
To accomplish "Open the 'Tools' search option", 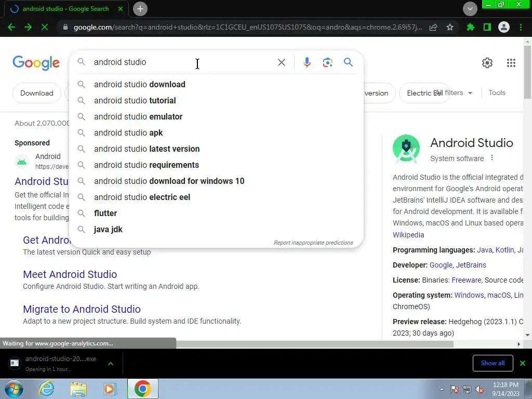I will pyautogui.click(x=497, y=92).
